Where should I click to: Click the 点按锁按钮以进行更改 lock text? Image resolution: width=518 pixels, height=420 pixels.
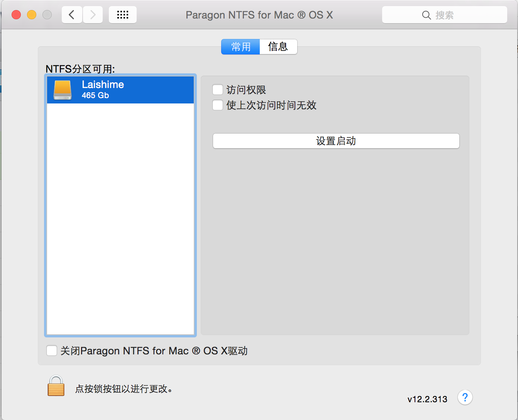coord(124,389)
